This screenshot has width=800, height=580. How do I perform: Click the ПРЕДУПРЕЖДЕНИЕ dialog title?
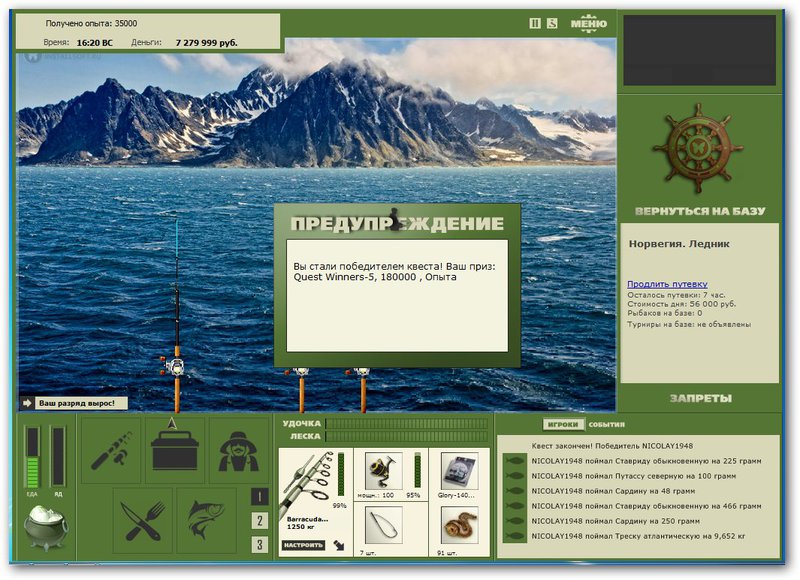[397, 223]
